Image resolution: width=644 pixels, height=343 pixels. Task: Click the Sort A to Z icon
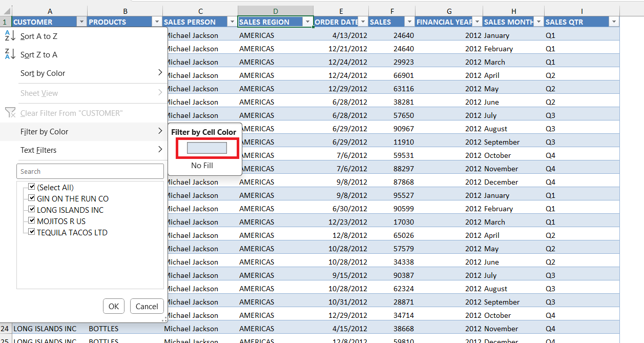(x=10, y=36)
